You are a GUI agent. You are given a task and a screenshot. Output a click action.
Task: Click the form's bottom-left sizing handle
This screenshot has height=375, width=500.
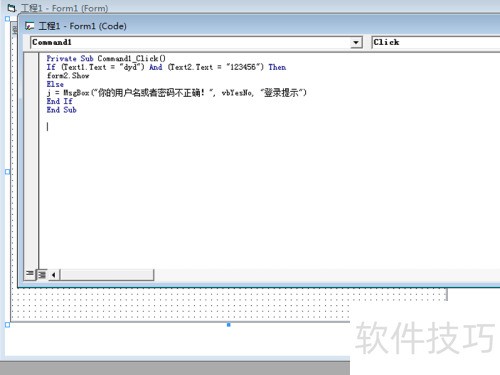pos(7,325)
